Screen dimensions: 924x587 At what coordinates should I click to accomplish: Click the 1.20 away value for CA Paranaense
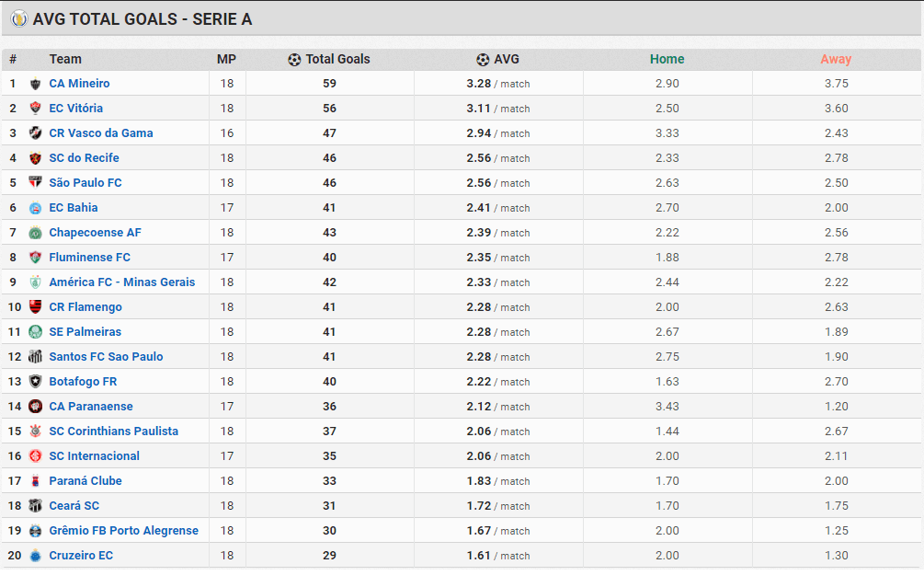coord(836,406)
